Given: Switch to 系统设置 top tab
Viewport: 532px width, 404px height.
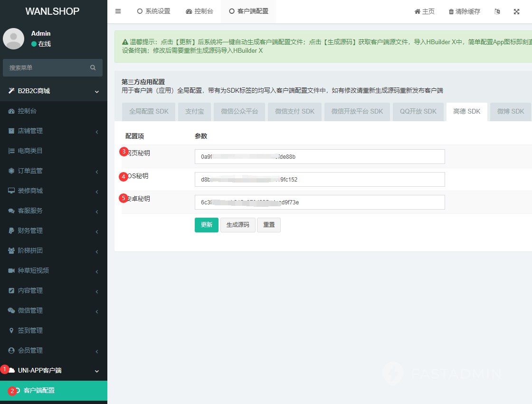Looking at the screenshot, I should pos(154,11).
